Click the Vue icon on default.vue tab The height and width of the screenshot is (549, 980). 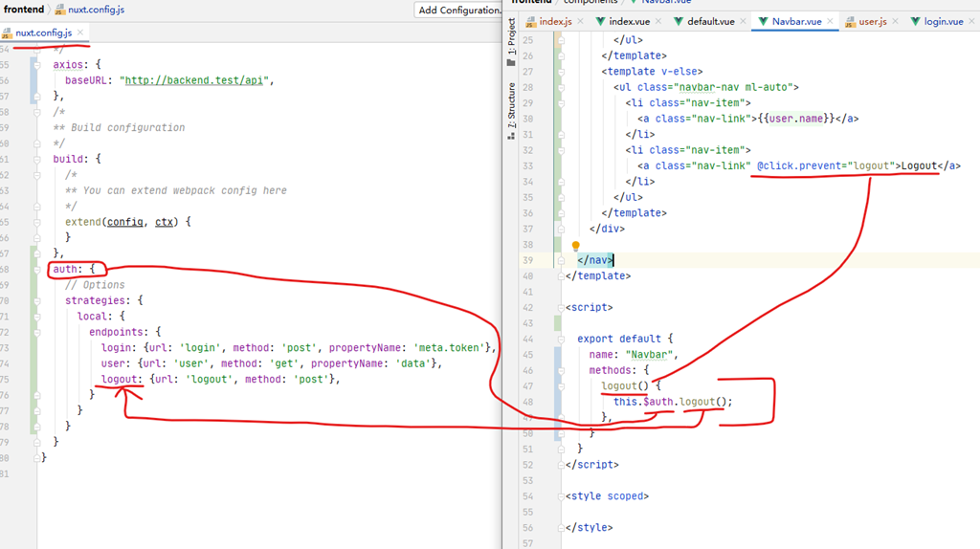coord(679,21)
